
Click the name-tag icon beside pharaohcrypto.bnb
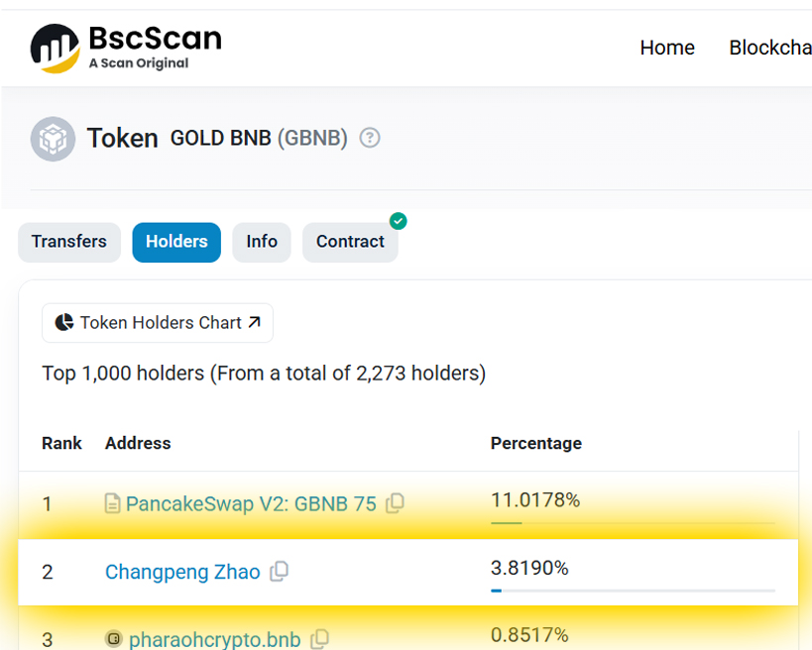click(114, 639)
